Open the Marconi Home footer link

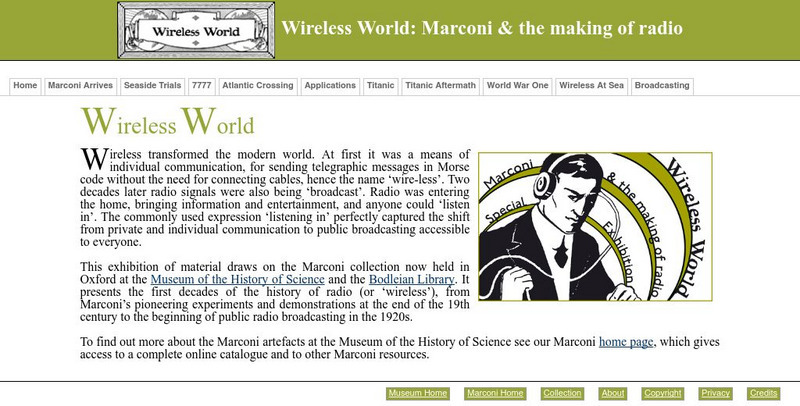[495, 393]
